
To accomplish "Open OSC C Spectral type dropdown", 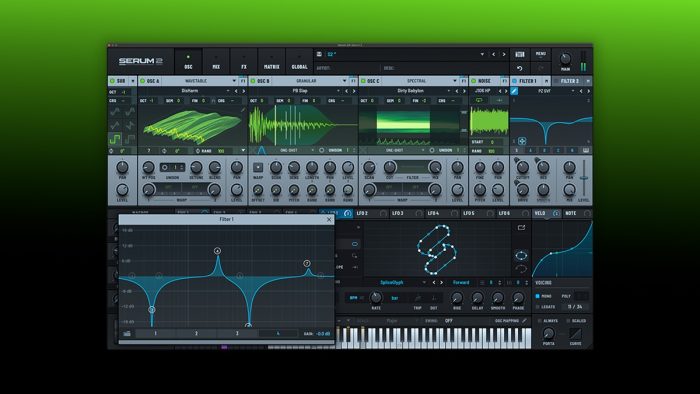I will click(x=454, y=81).
